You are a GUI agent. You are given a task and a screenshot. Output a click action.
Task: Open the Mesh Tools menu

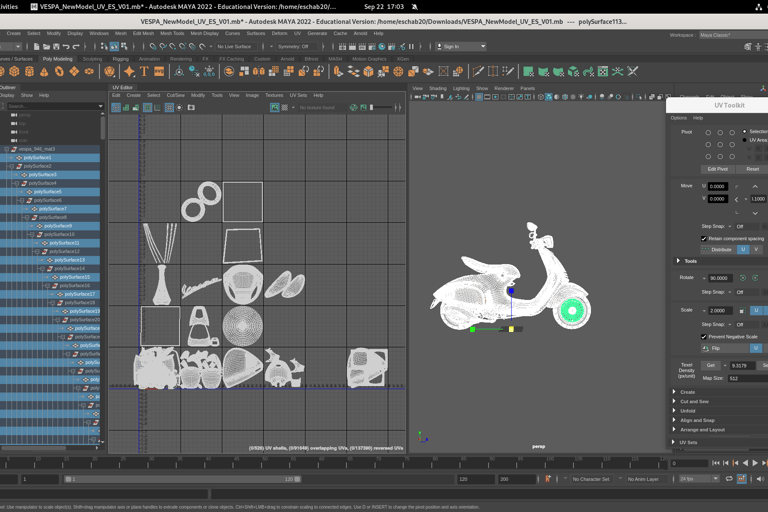point(172,33)
